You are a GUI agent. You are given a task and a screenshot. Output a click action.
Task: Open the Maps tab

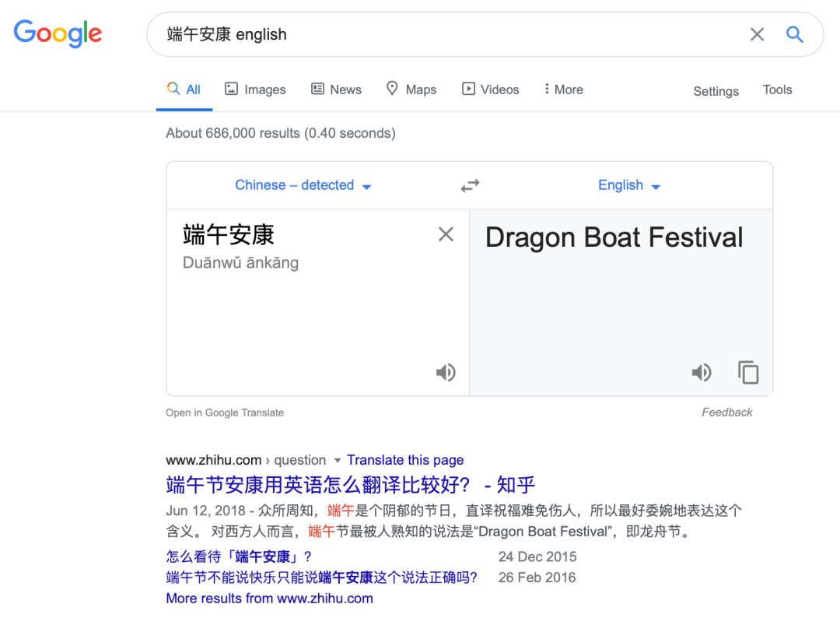(411, 90)
